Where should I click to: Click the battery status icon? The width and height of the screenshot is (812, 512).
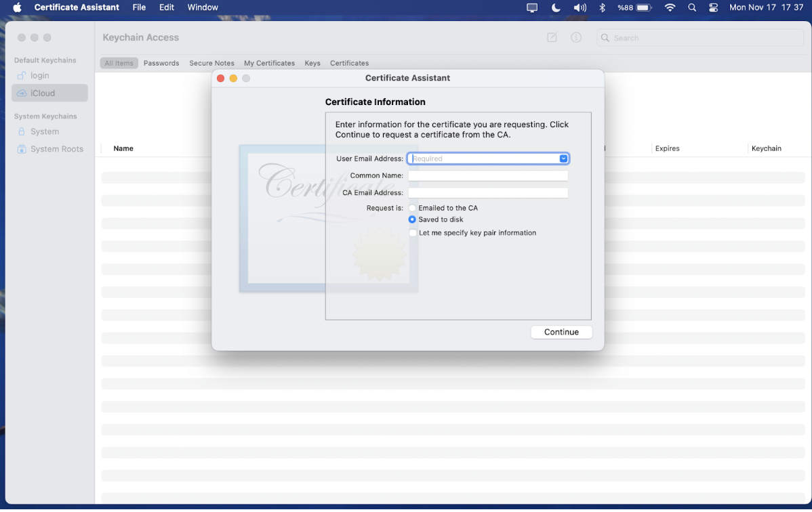[x=634, y=7]
